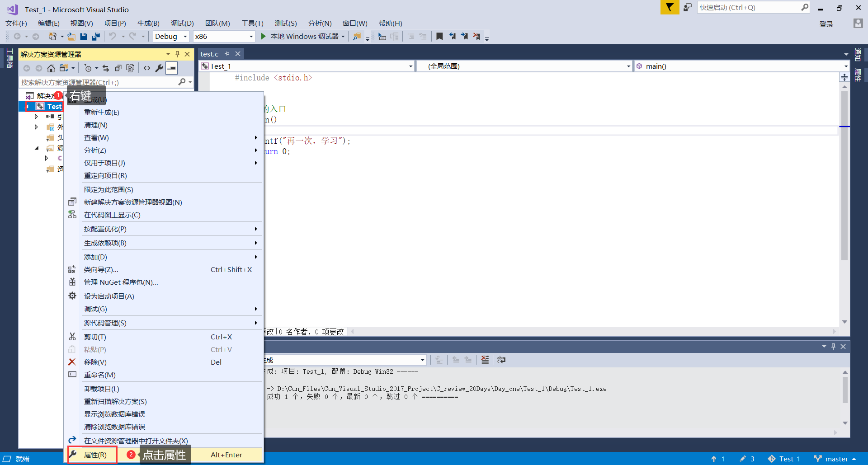Screen dimensions: 868x465
Task: Click Save All icon in toolbar
Action: point(96,37)
